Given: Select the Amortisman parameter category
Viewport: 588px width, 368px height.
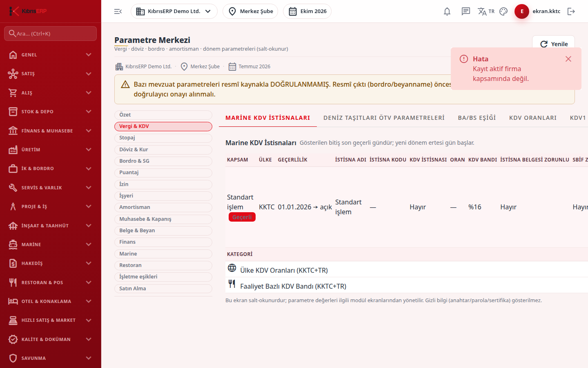Looking at the screenshot, I should tap(163, 207).
